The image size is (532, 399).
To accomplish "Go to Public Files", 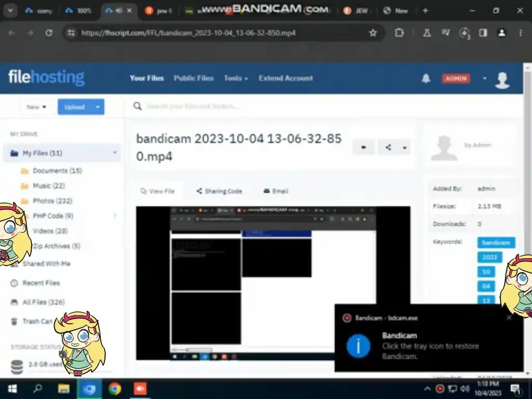I will tap(193, 78).
